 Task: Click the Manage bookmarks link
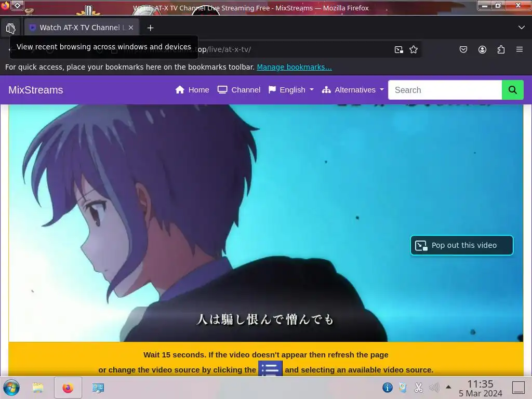(x=294, y=67)
